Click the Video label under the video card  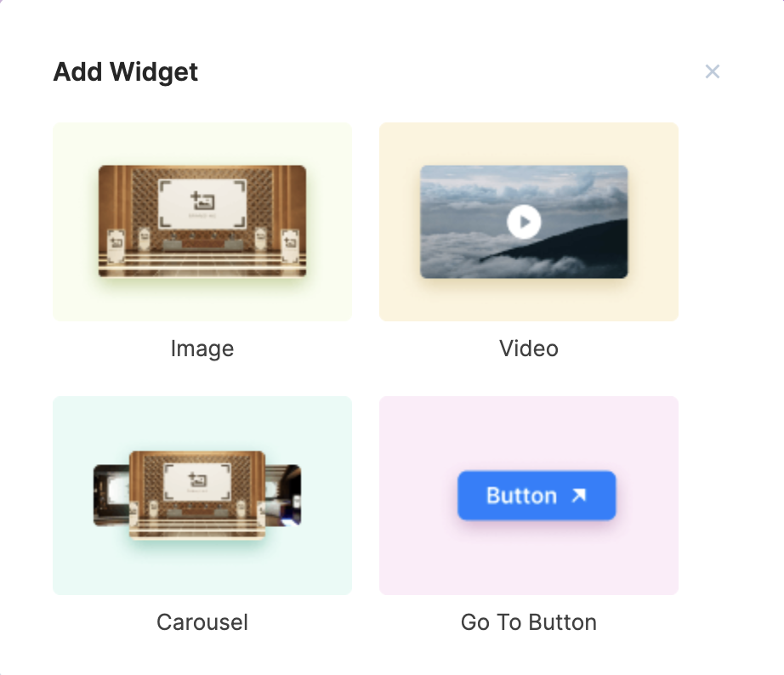(x=528, y=348)
